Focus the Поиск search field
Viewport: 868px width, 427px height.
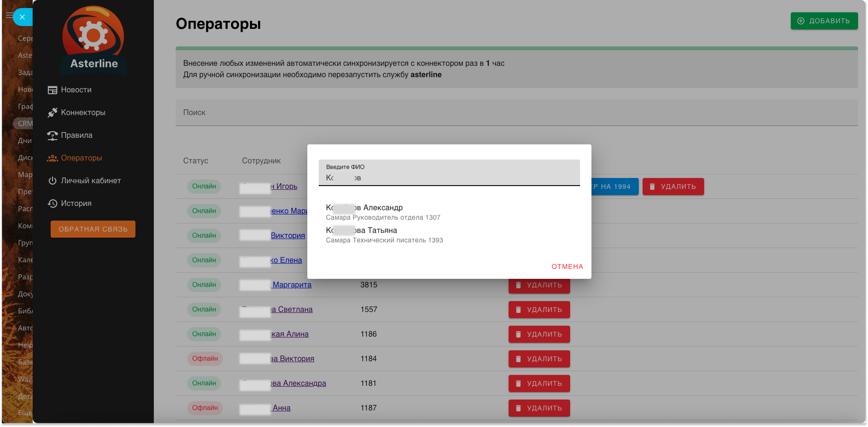pos(517,113)
